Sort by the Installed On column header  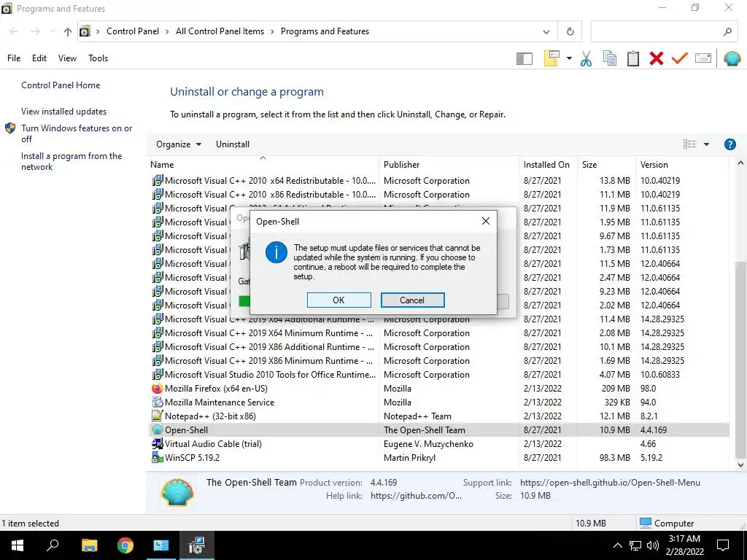pyautogui.click(x=548, y=165)
